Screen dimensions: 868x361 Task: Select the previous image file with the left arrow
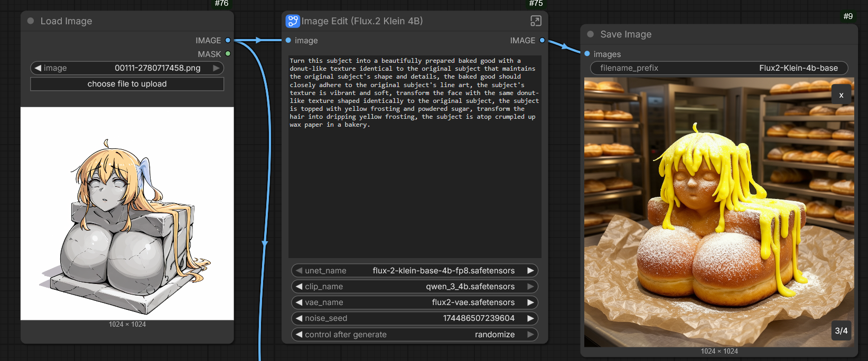(x=38, y=68)
